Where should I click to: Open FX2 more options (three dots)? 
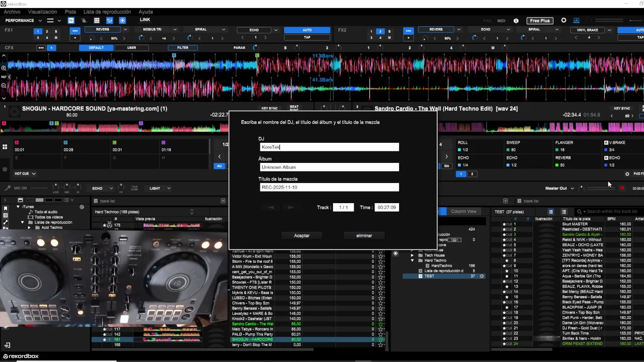pyautogui.click(x=409, y=31)
